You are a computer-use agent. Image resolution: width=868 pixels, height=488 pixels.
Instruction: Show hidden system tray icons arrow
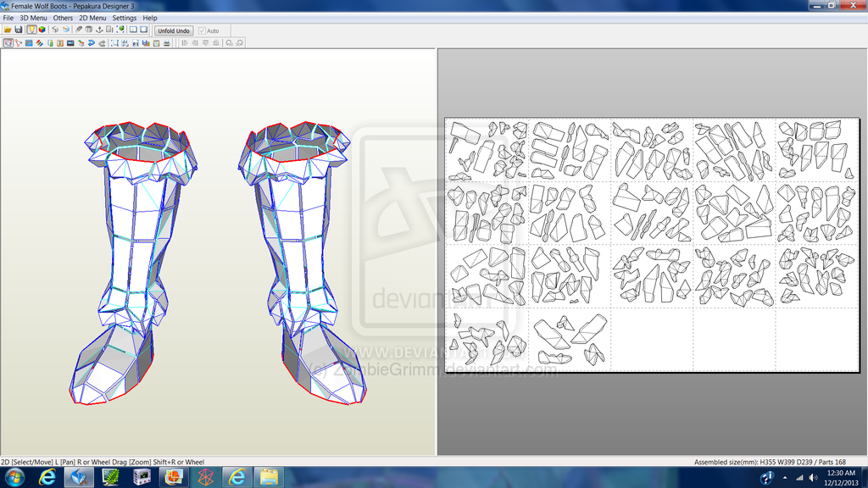point(784,478)
